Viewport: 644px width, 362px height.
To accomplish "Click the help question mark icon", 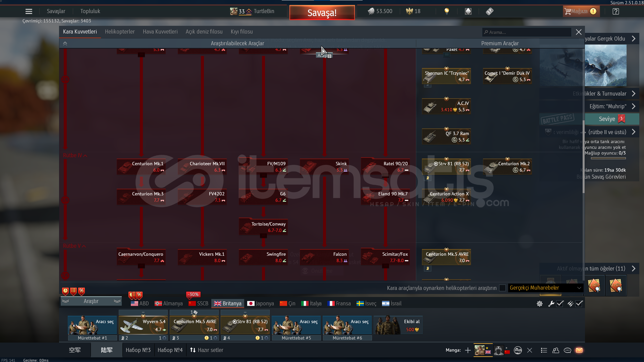I will (x=615, y=11).
